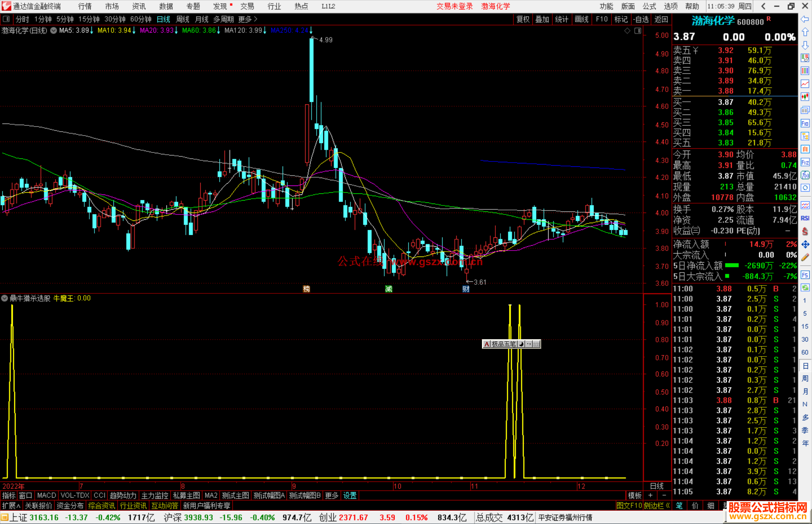Open the 模板 template dropdown
This screenshot has width=812, height=524.
point(635,495)
